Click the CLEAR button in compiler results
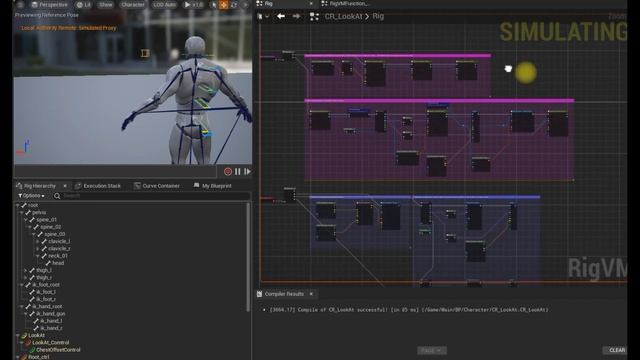The height and width of the screenshot is (360, 640). pos(616,350)
